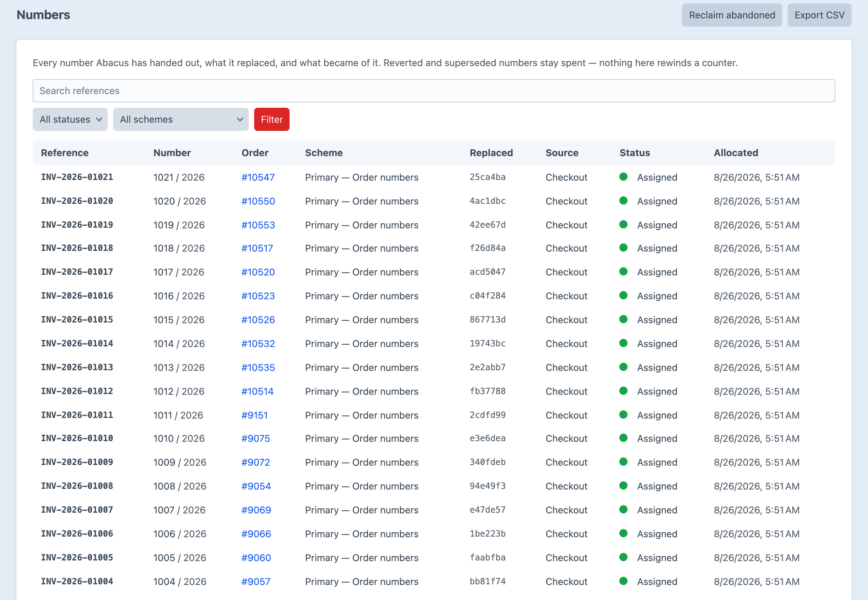The image size is (868, 600).
Task: Go to order #10520
Action: coord(258,272)
